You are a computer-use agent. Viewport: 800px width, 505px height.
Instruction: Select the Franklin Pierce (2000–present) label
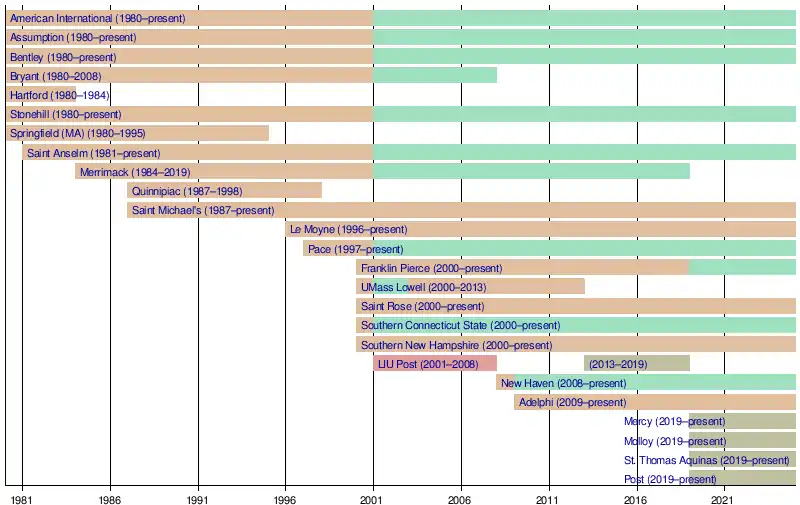tap(431, 268)
